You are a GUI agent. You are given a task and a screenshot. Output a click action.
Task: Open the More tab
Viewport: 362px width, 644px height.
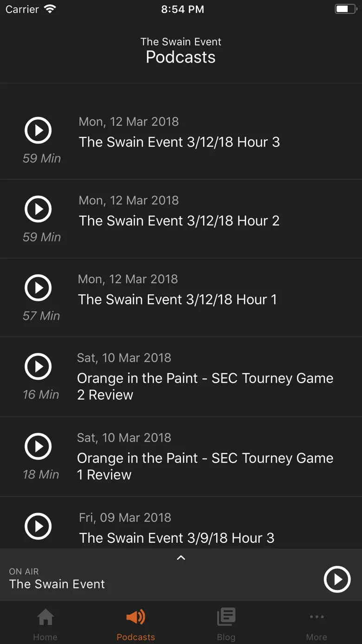pos(317,624)
